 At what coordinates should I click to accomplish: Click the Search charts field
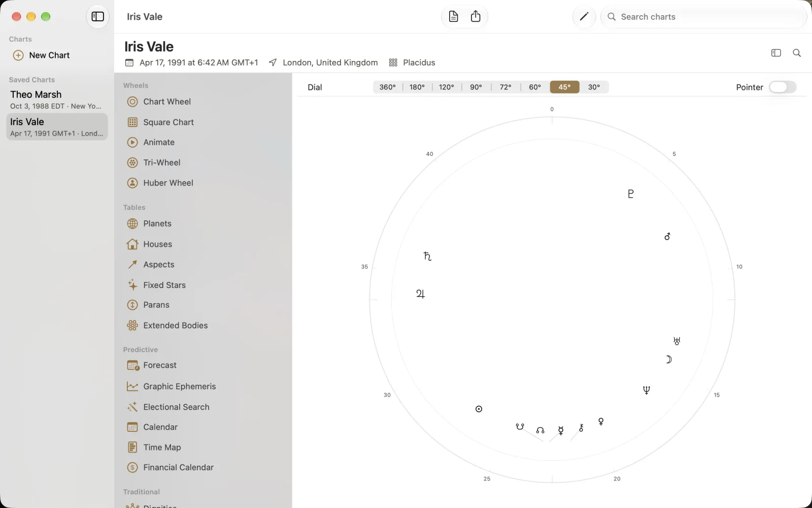click(x=703, y=17)
